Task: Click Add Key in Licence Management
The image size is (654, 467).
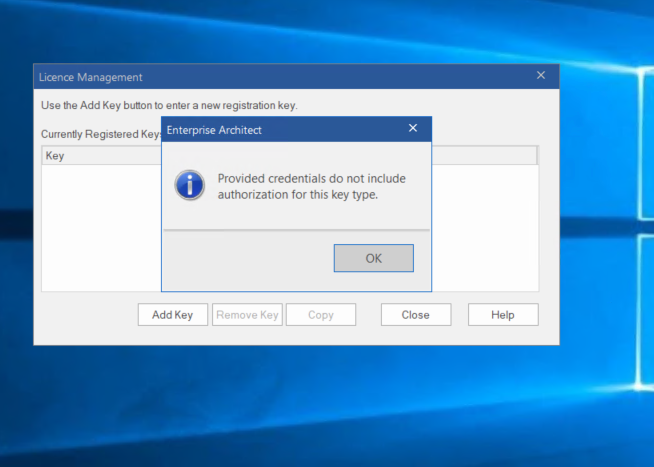Action: (x=173, y=314)
